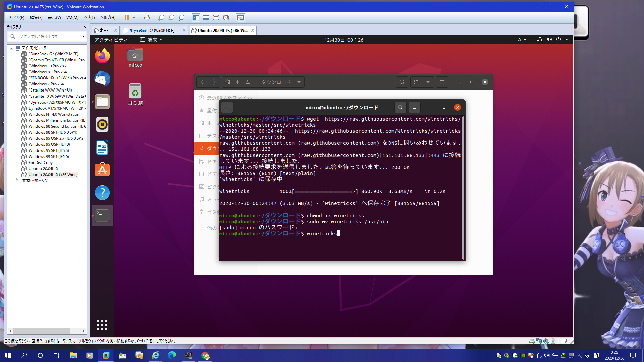Image resolution: width=644 pixels, height=362 pixels.
Task: Click the VMware status bar sound device icon
Action: tap(546, 341)
